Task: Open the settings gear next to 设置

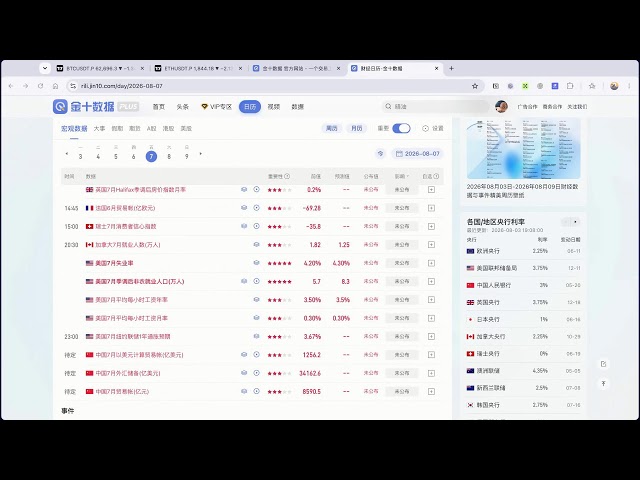Action: pos(425,128)
